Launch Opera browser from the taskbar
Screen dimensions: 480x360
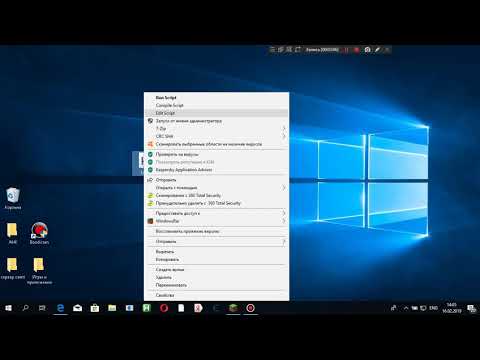(164, 308)
